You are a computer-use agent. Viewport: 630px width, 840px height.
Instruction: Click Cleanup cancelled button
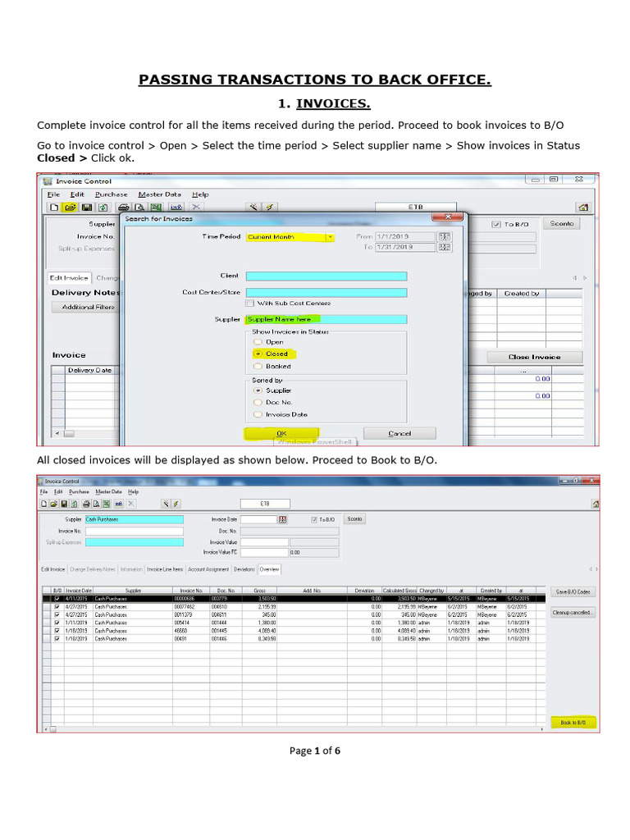pyautogui.click(x=573, y=612)
